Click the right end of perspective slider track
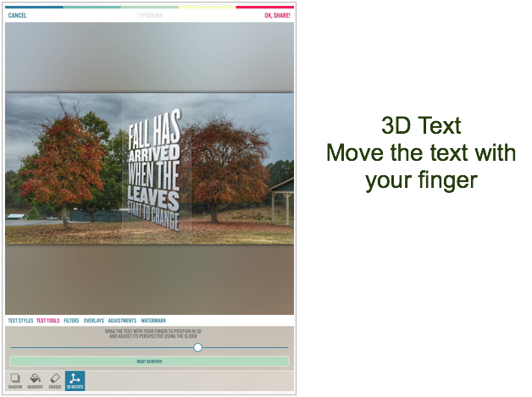The height and width of the screenshot is (397, 532). tap(286, 347)
